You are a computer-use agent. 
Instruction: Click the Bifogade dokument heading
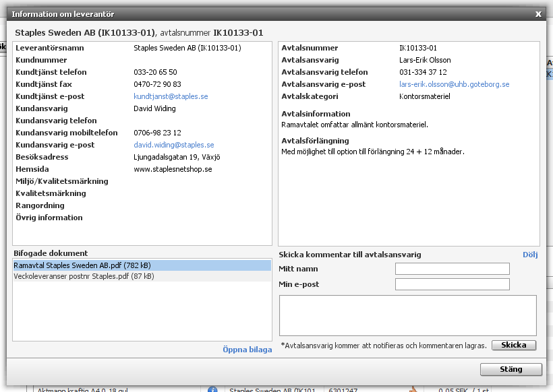(51, 253)
